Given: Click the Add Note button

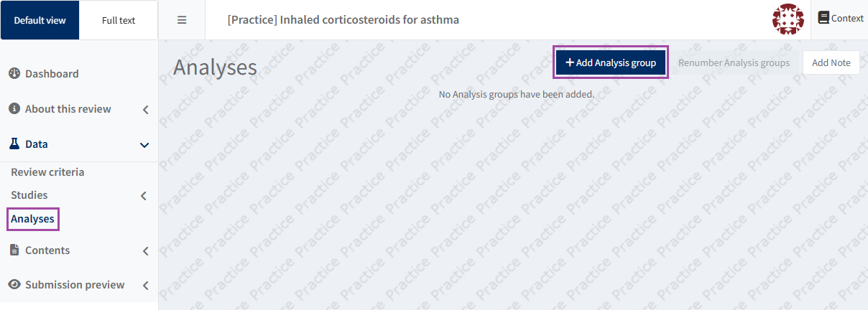Looking at the screenshot, I should click(831, 63).
